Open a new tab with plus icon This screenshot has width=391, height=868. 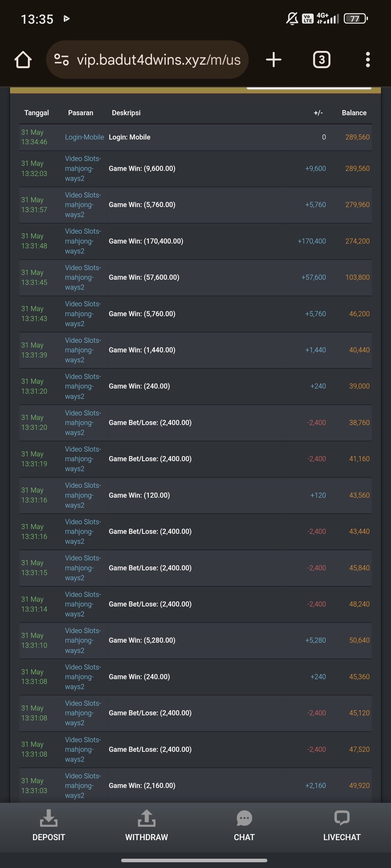(274, 60)
